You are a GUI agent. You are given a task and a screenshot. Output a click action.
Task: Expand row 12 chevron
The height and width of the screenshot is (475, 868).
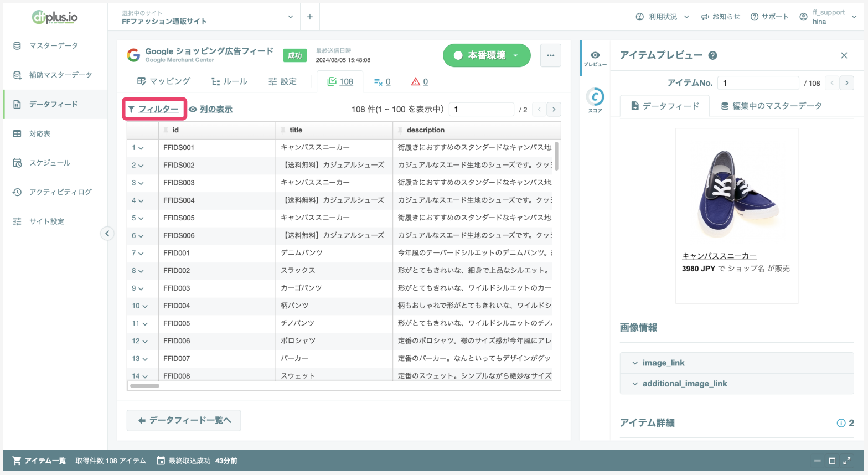coord(145,341)
